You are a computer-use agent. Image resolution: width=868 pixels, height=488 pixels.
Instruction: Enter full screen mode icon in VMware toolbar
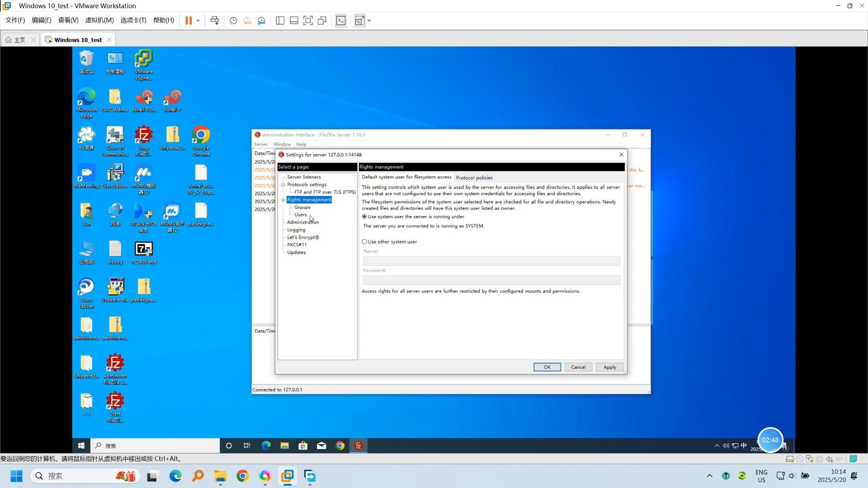pos(308,21)
